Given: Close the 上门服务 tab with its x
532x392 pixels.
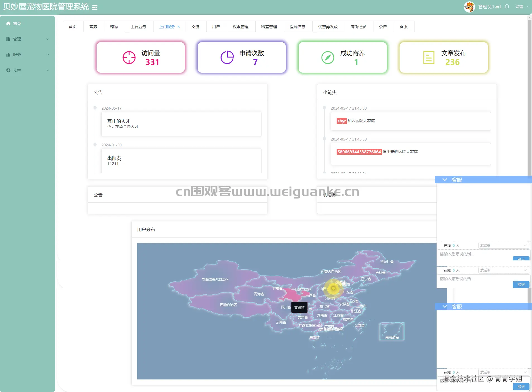Looking at the screenshot, I should (x=179, y=27).
